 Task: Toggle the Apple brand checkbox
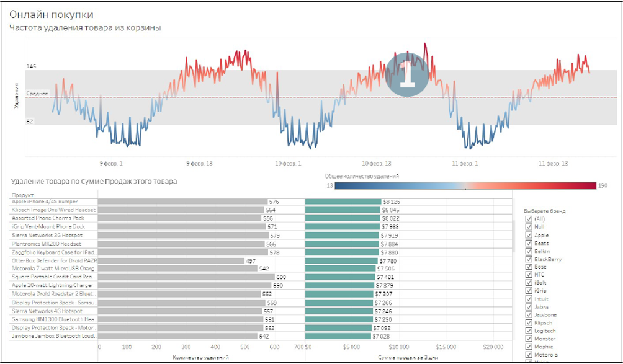[x=528, y=235]
